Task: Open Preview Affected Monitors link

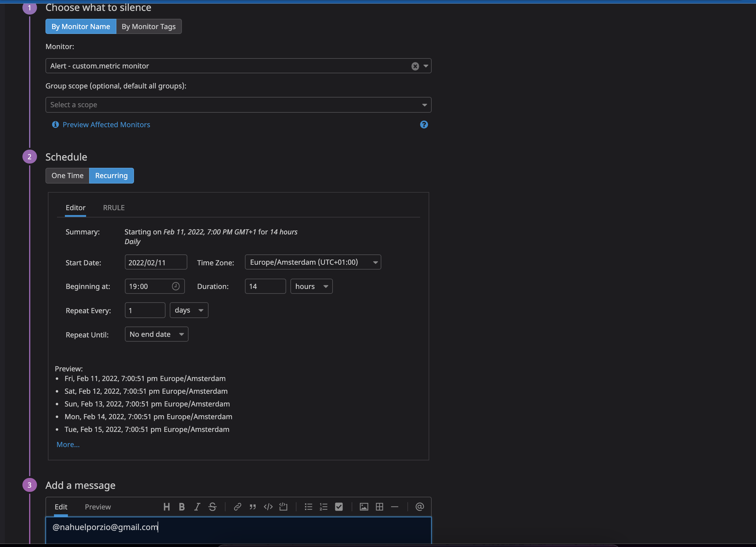Action: point(106,124)
